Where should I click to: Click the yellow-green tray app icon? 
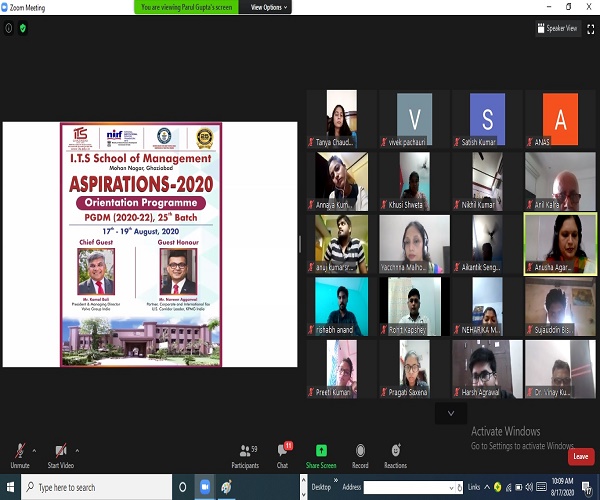click(x=497, y=487)
